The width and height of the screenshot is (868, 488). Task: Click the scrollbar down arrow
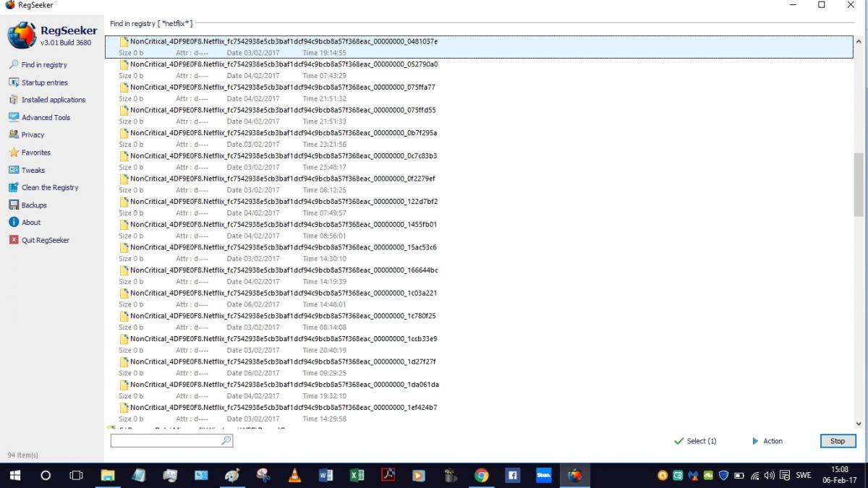pyautogui.click(x=859, y=424)
